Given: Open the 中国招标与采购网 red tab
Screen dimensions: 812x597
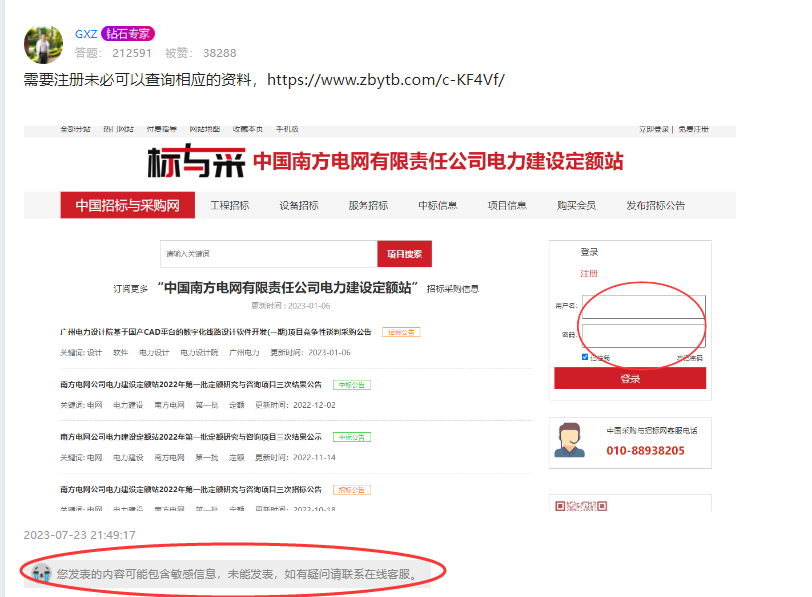Looking at the screenshot, I should pyautogui.click(x=127, y=205).
